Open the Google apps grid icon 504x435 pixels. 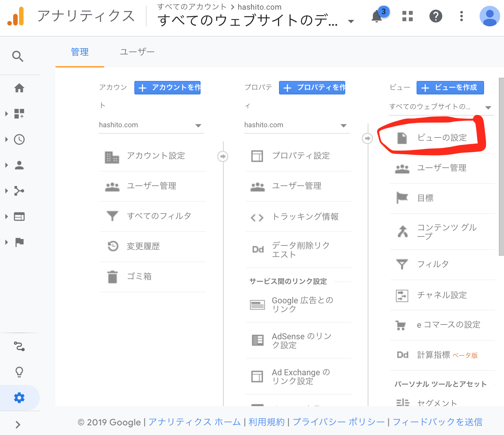[x=407, y=16]
